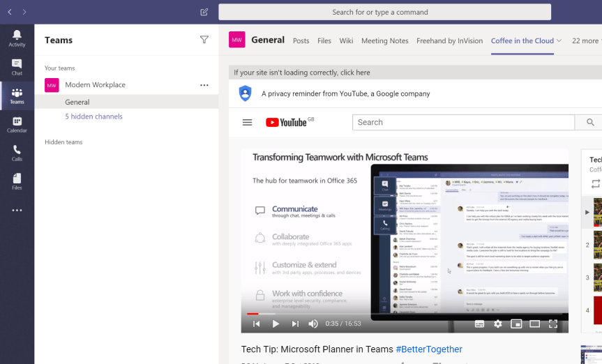
Task: Open Activity feed in left rail
Action: click(17, 38)
